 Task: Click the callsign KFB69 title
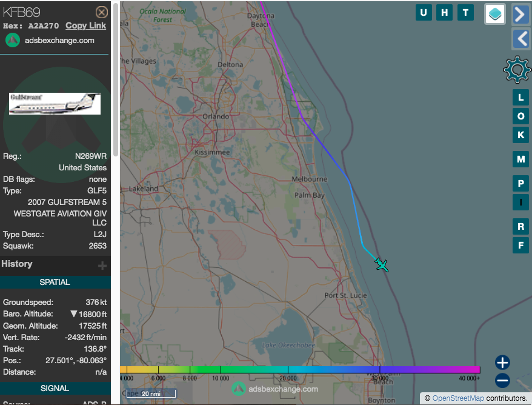pyautogui.click(x=22, y=13)
